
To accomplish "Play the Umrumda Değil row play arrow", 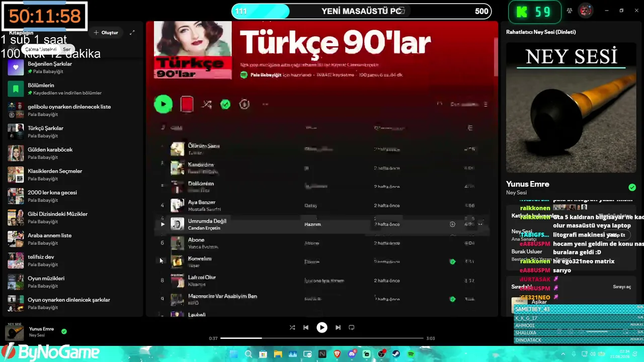I will [x=162, y=224].
